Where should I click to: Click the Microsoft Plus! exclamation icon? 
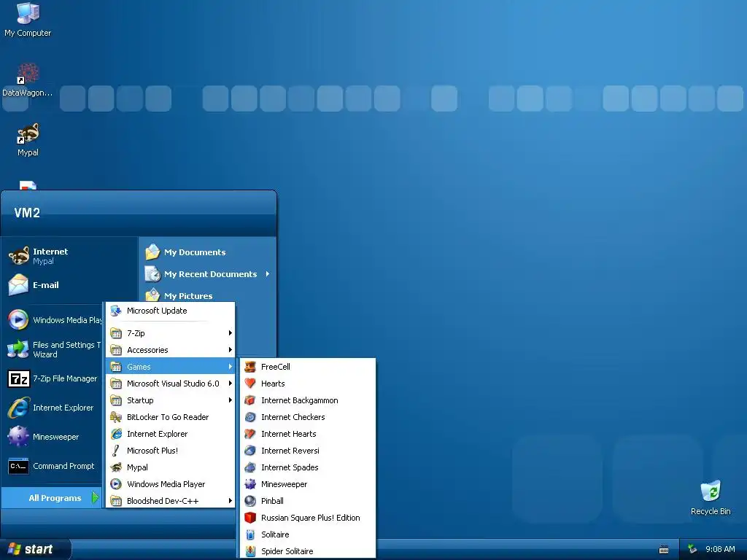point(116,451)
